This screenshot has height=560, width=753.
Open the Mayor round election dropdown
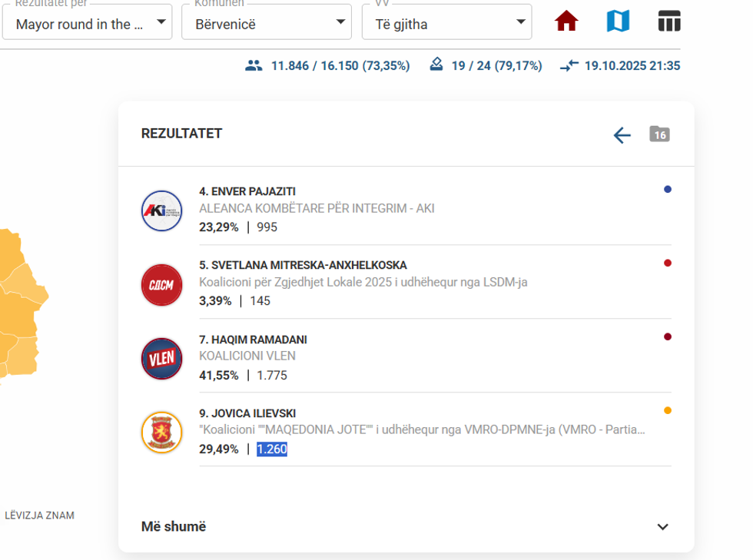[86, 23]
